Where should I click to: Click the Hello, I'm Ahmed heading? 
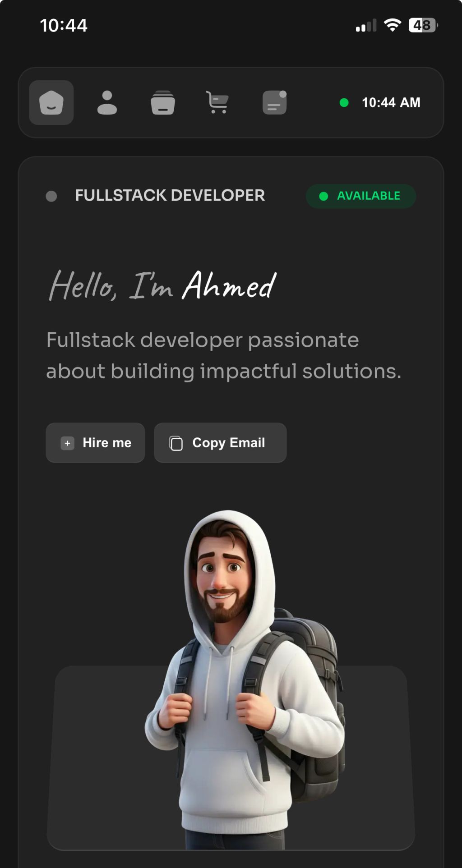click(162, 285)
